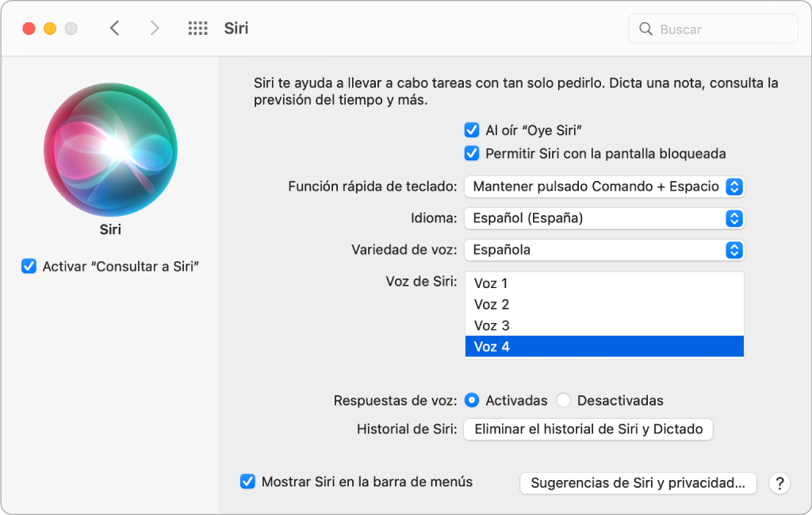Click the magnifier icon in the Buscar field
The image size is (812, 515).
646,29
